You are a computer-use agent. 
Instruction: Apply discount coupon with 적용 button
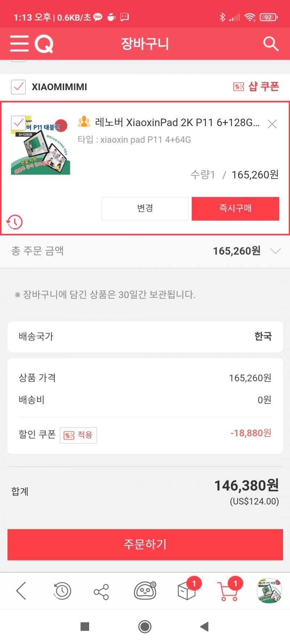click(x=78, y=435)
